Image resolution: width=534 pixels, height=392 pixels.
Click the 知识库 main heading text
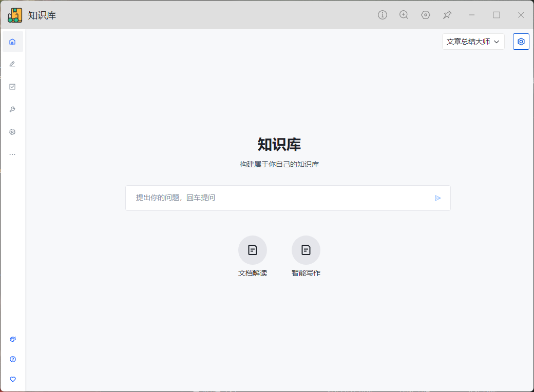pyautogui.click(x=279, y=144)
